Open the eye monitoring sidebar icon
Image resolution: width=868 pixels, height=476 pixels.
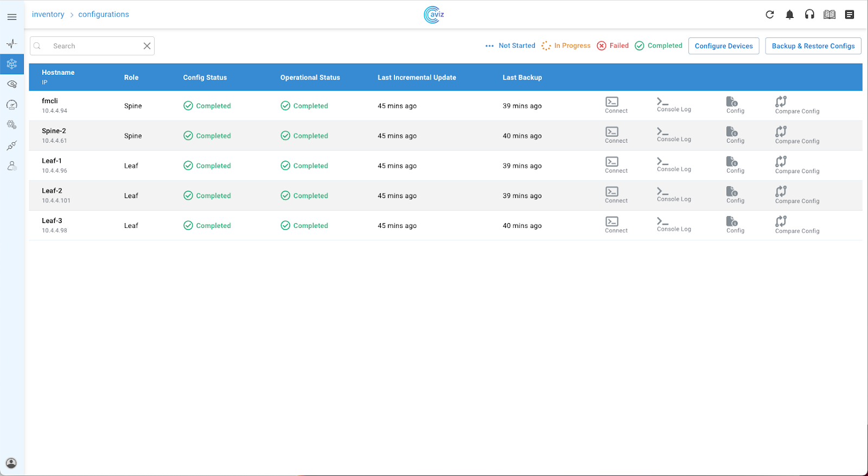coord(12,84)
